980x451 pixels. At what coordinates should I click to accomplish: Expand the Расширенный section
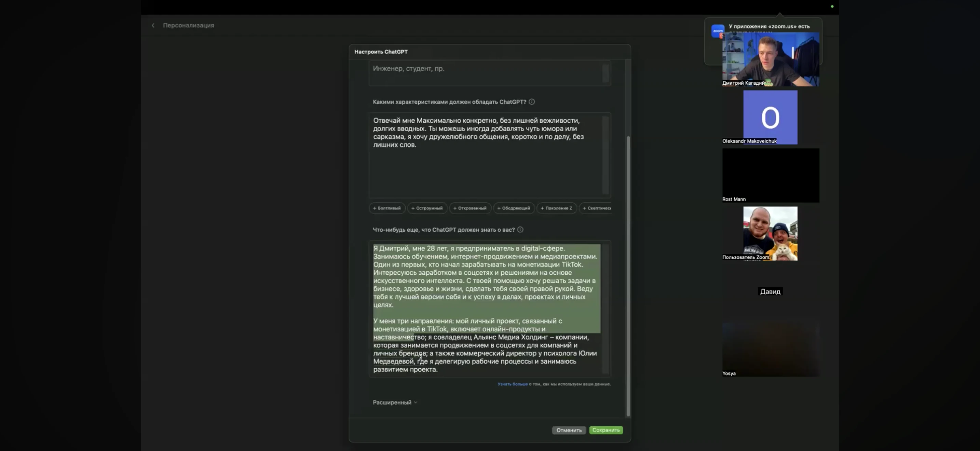[395, 402]
